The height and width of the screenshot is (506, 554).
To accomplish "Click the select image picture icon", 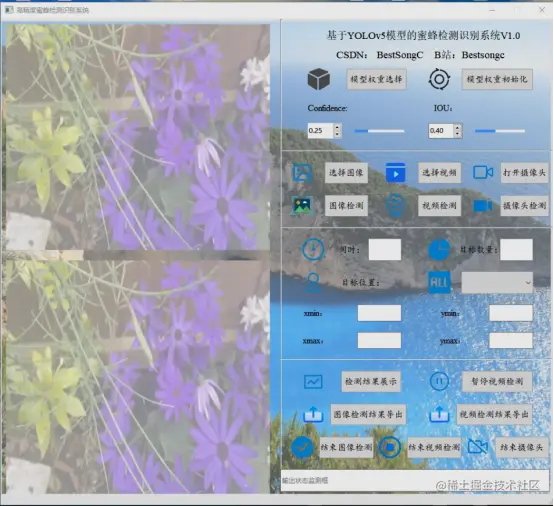I will tap(302, 173).
